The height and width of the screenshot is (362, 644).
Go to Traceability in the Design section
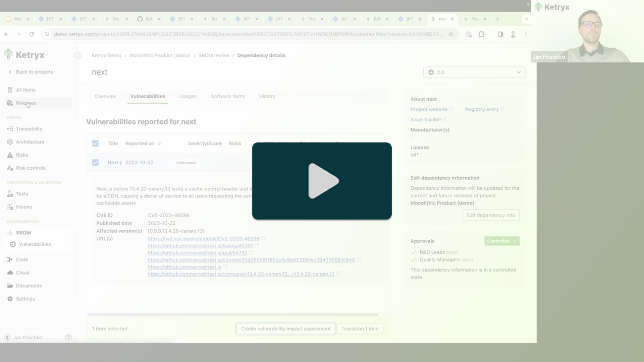point(29,129)
